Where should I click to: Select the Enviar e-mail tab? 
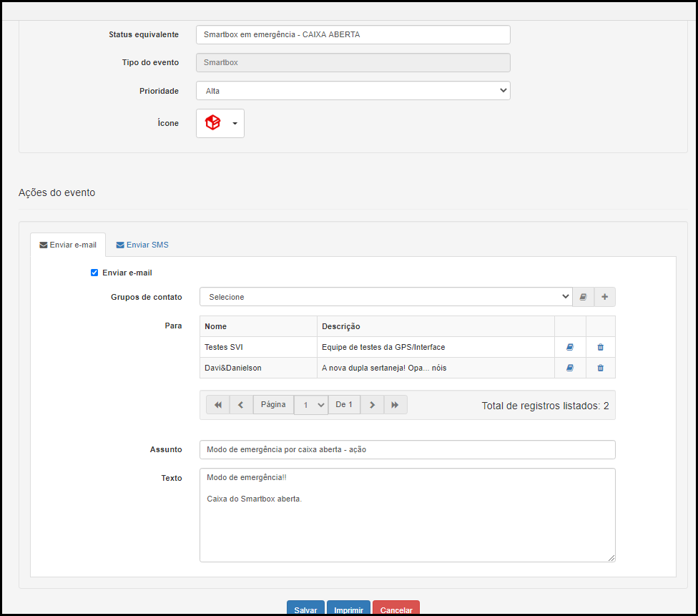[68, 245]
